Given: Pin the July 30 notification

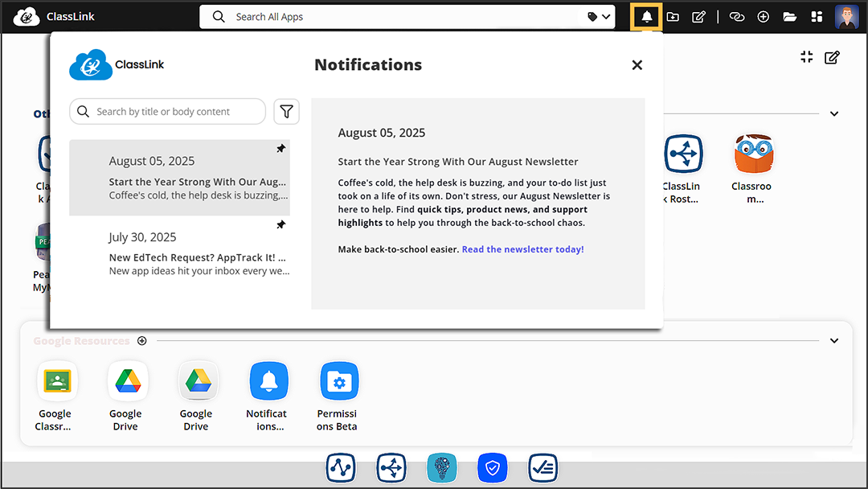Looking at the screenshot, I should point(281,224).
